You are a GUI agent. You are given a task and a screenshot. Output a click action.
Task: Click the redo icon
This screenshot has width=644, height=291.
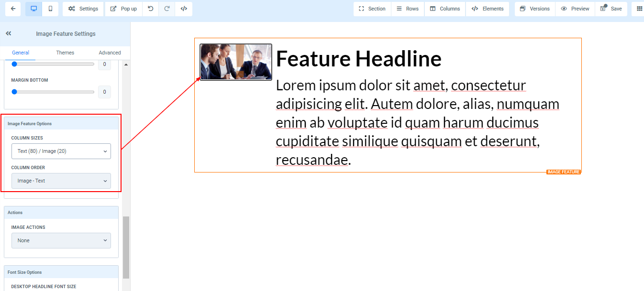click(167, 9)
